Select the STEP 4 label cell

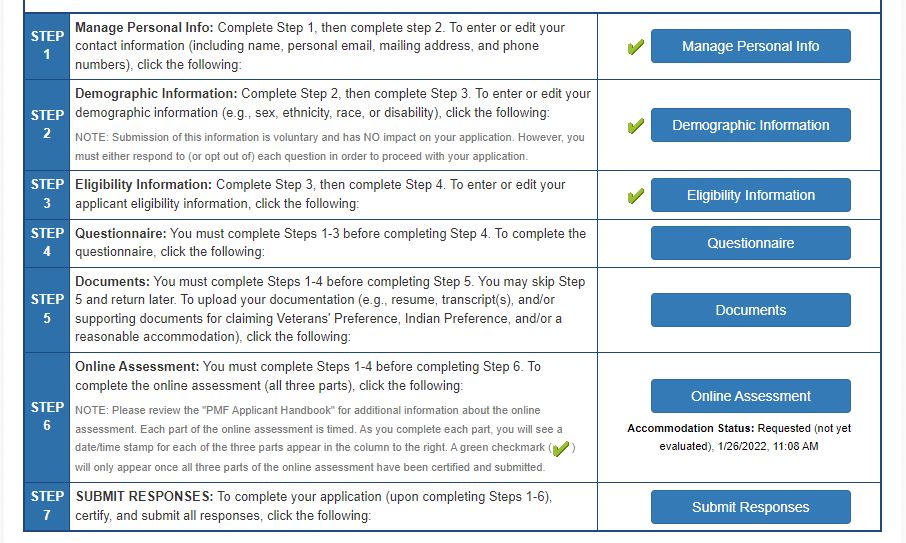[x=47, y=243]
